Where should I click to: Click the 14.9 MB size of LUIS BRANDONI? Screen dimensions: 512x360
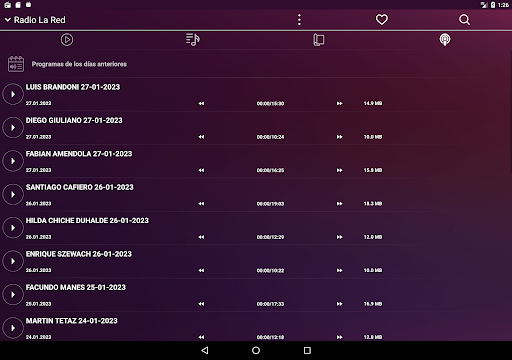[373, 103]
